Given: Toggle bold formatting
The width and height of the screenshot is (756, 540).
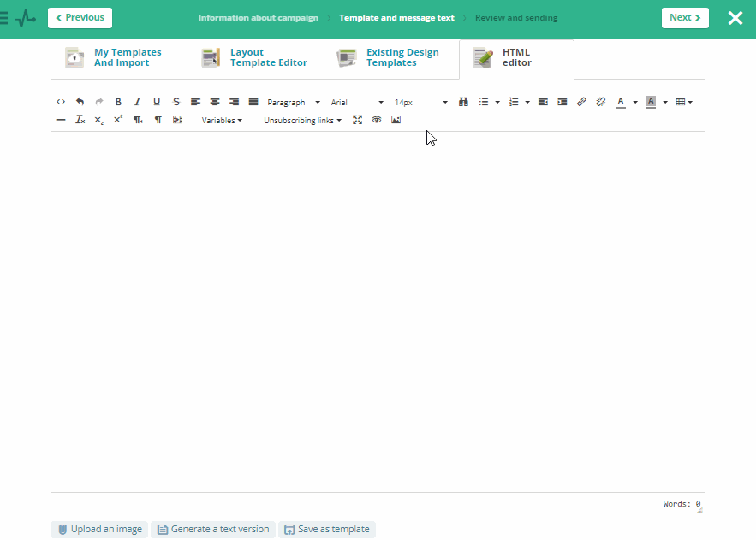Looking at the screenshot, I should [118, 102].
